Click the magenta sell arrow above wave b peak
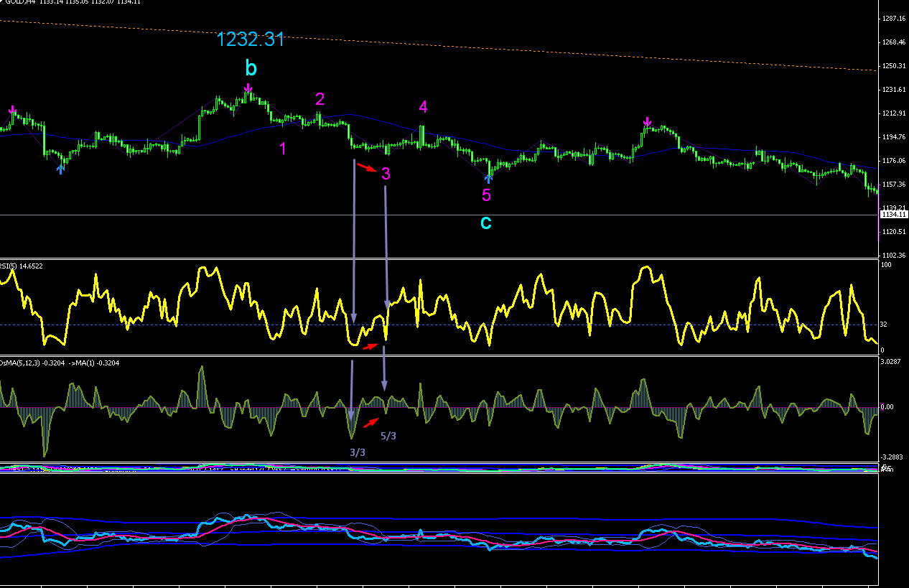The width and height of the screenshot is (909, 588). pyautogui.click(x=248, y=88)
